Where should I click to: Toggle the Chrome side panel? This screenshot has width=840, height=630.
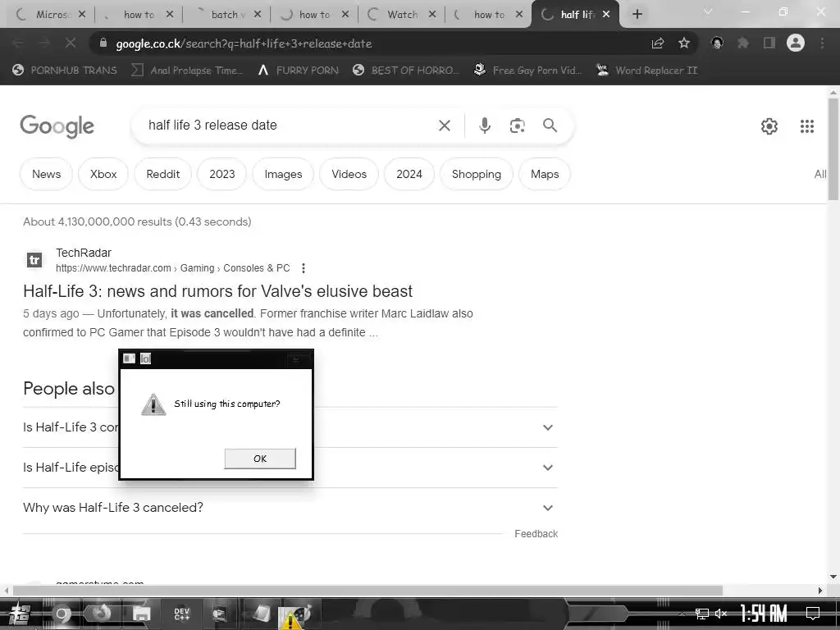[769, 43]
